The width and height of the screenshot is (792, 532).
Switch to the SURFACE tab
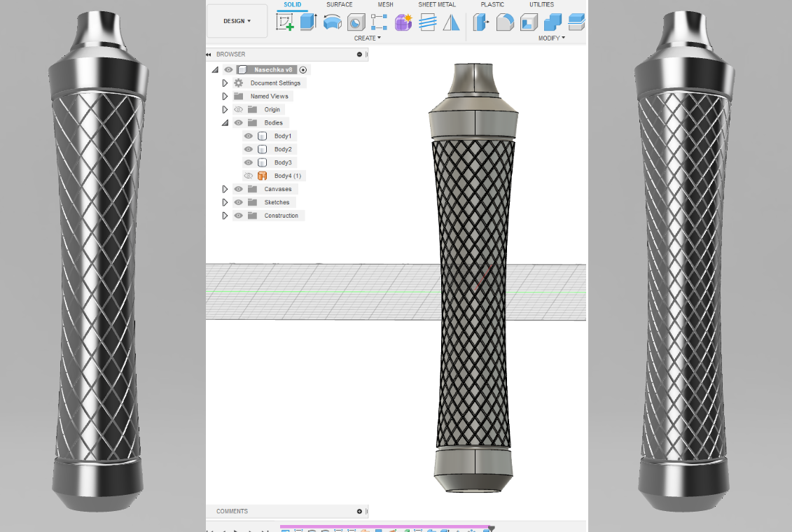coord(340,4)
